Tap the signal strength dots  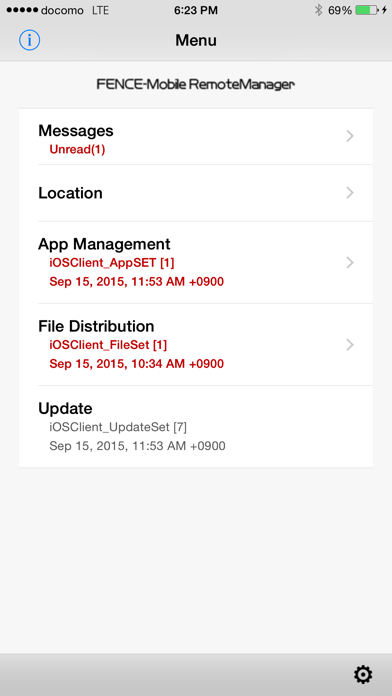(22, 10)
